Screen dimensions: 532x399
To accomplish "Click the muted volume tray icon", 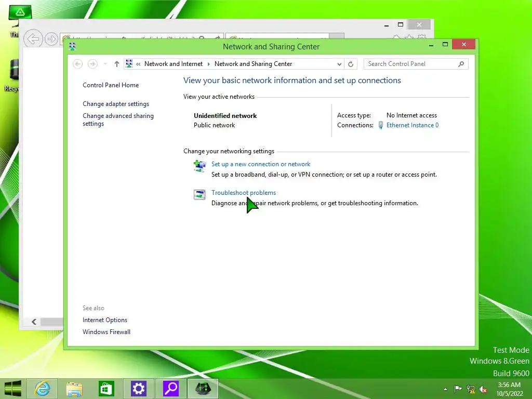I will [483, 389].
